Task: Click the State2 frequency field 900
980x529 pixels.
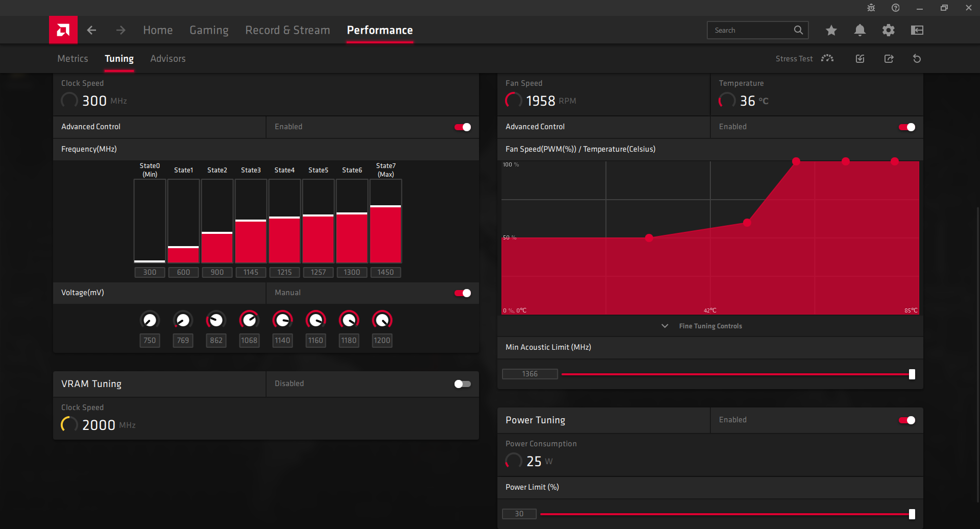Action: point(217,272)
